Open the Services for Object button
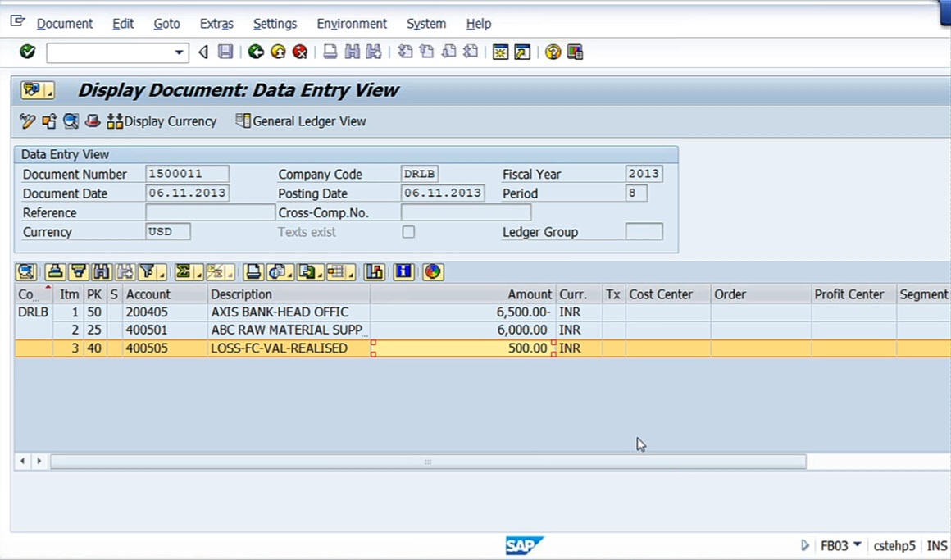 pos(37,90)
